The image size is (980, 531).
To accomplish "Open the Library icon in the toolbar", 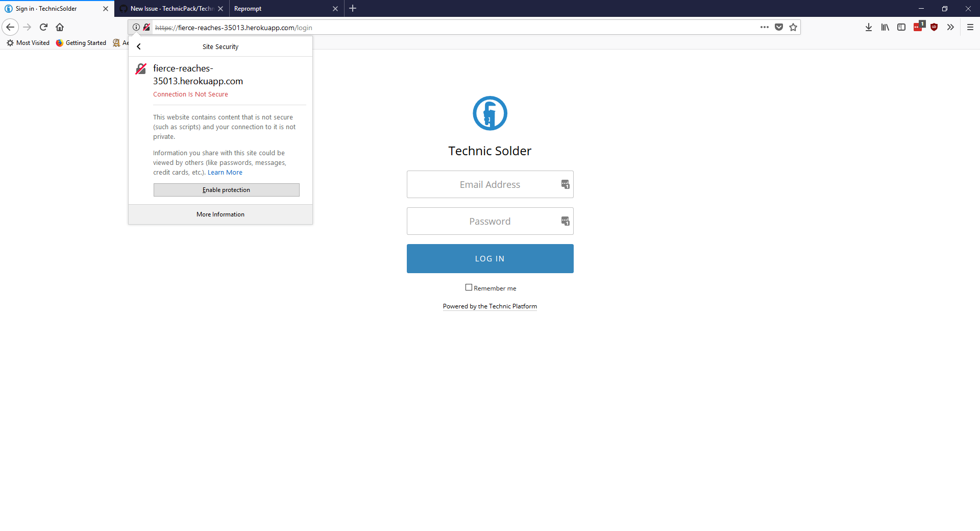I will click(885, 27).
